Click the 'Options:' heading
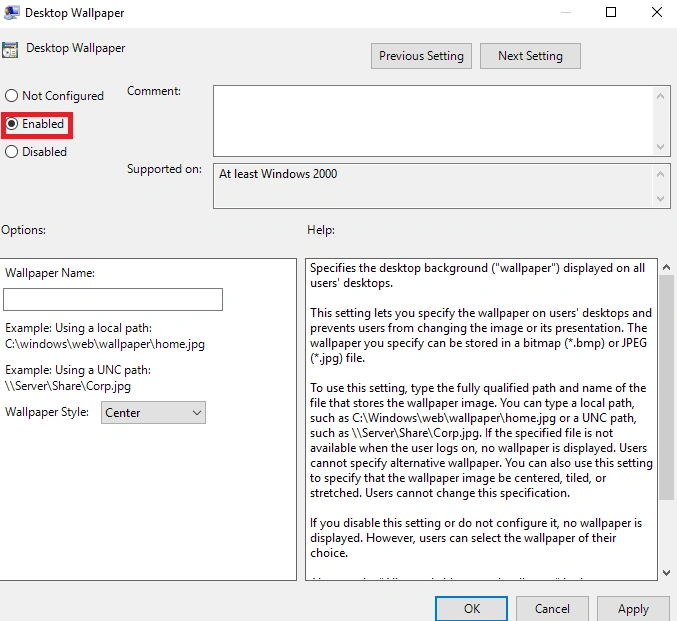Image resolution: width=677 pixels, height=621 pixels. (x=23, y=230)
